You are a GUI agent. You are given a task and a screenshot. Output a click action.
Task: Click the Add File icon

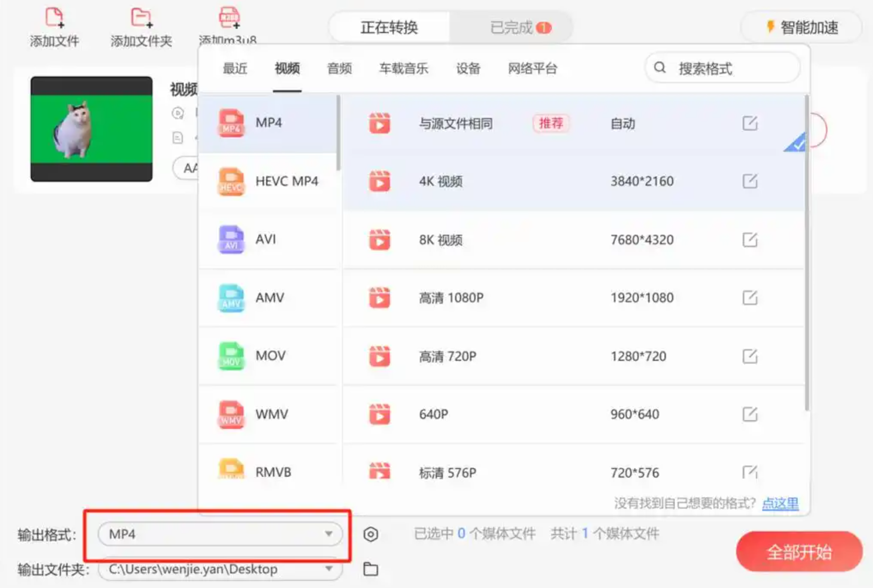54,18
